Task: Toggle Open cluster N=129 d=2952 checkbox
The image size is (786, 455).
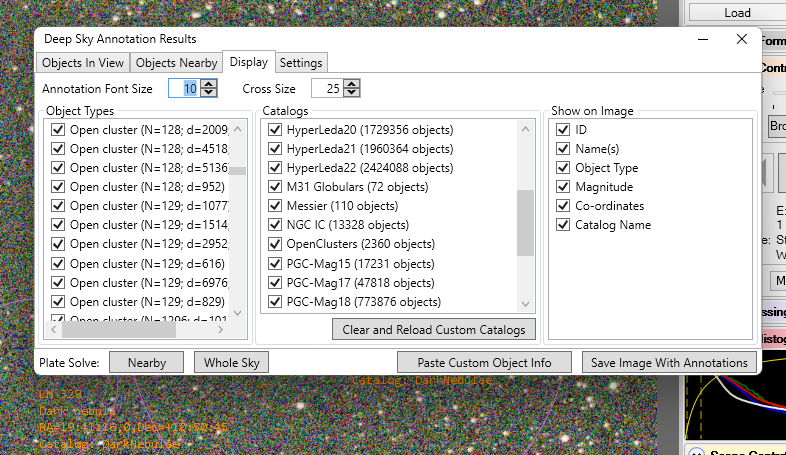Action: point(58,244)
